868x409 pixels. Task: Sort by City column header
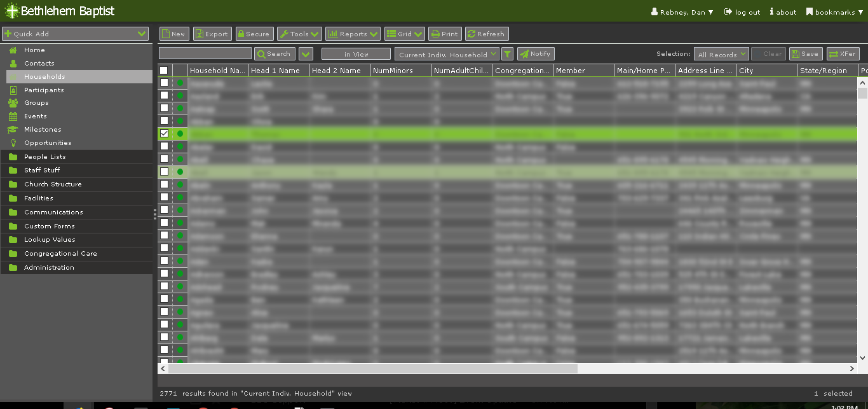767,71
